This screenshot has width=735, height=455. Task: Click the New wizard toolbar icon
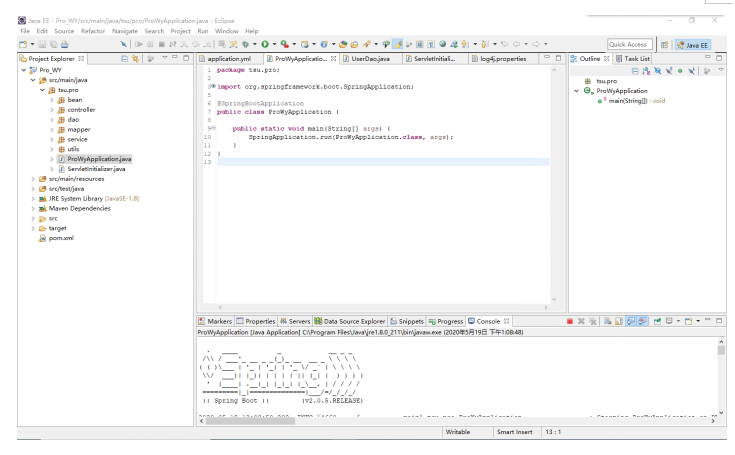click(x=23, y=44)
